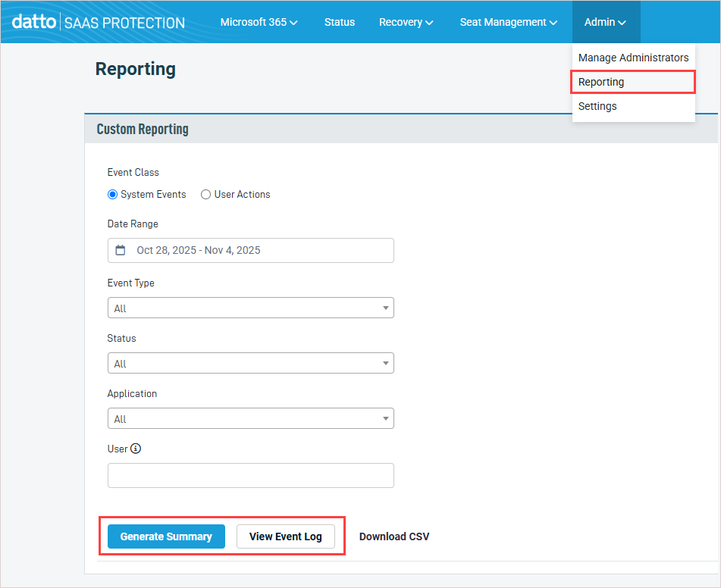Click the Download CSV link
Image resolution: width=721 pixels, height=588 pixels.
394,536
